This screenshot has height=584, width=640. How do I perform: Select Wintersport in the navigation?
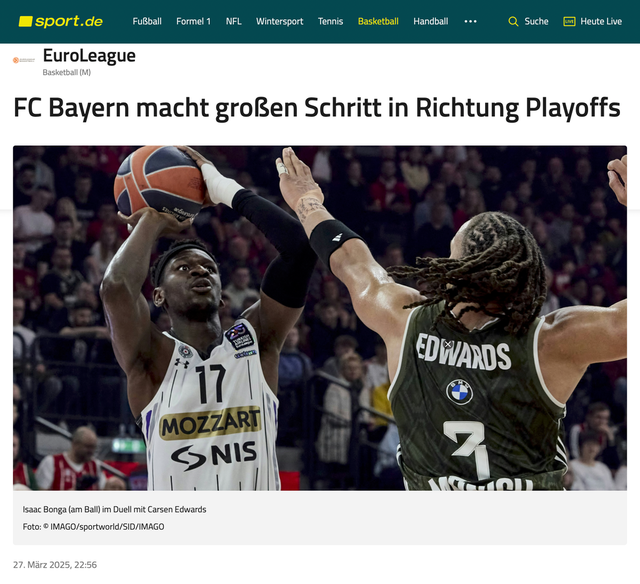(280, 21)
